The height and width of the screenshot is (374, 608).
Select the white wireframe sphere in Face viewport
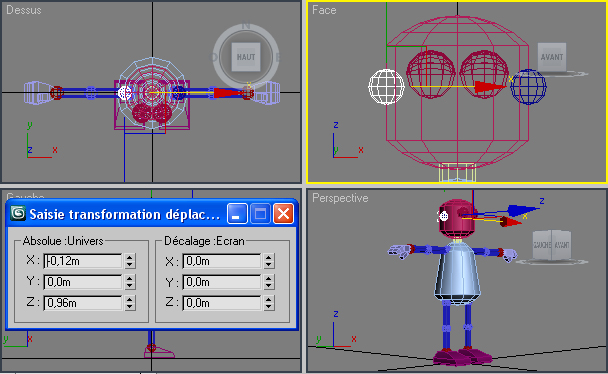[386, 87]
